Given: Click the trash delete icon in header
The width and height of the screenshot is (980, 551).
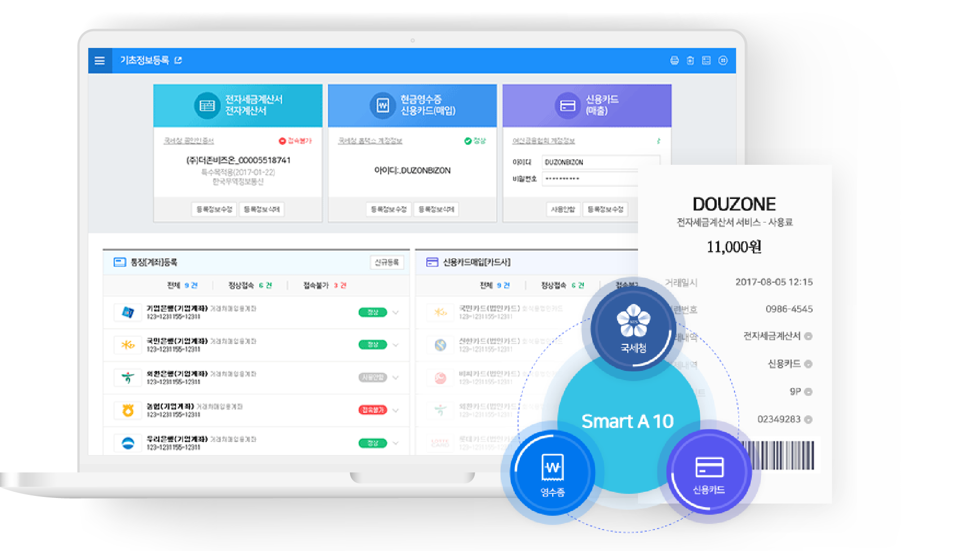Looking at the screenshot, I should coord(690,61).
